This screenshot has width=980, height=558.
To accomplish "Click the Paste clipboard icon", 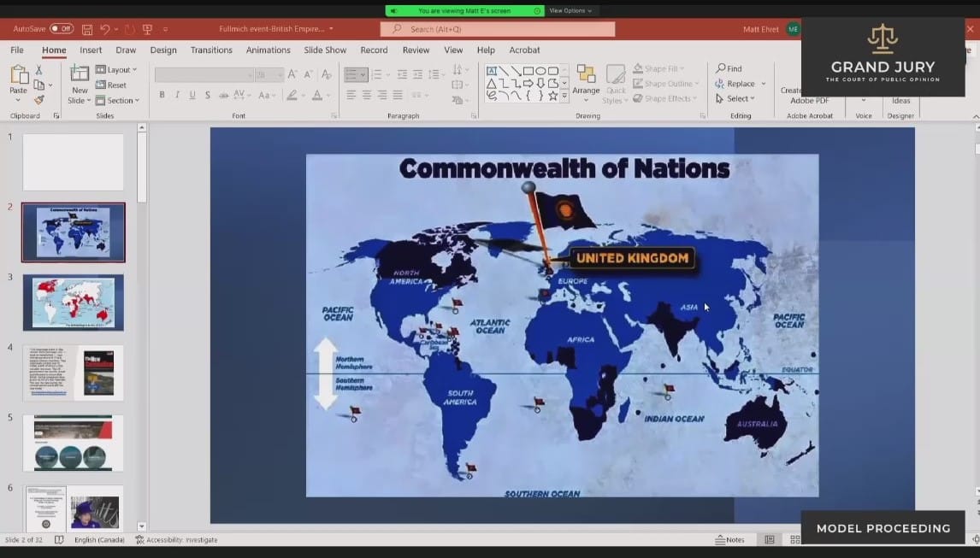I will point(18,77).
